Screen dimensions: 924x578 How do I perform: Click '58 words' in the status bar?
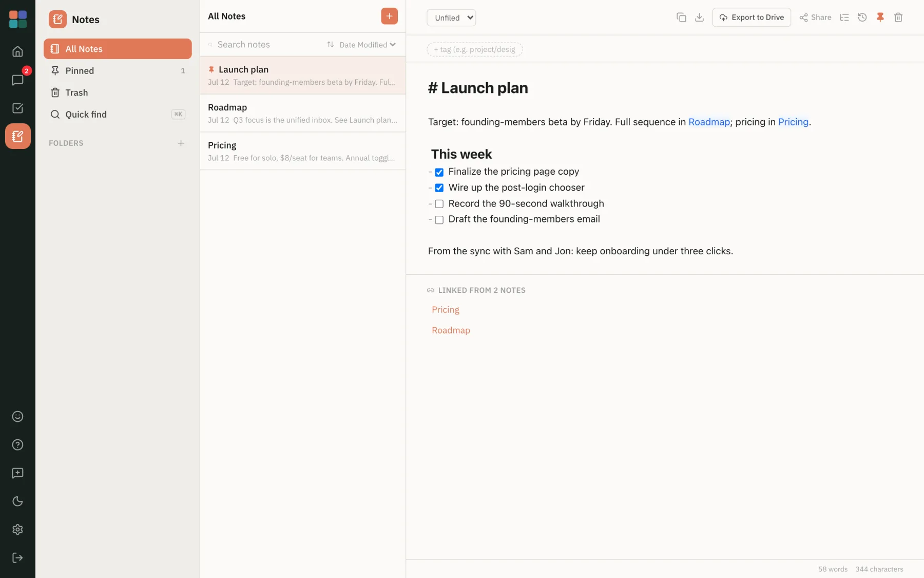point(833,569)
